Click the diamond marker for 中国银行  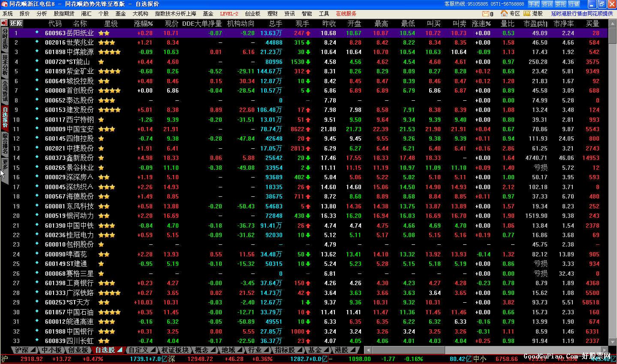(x=37, y=331)
